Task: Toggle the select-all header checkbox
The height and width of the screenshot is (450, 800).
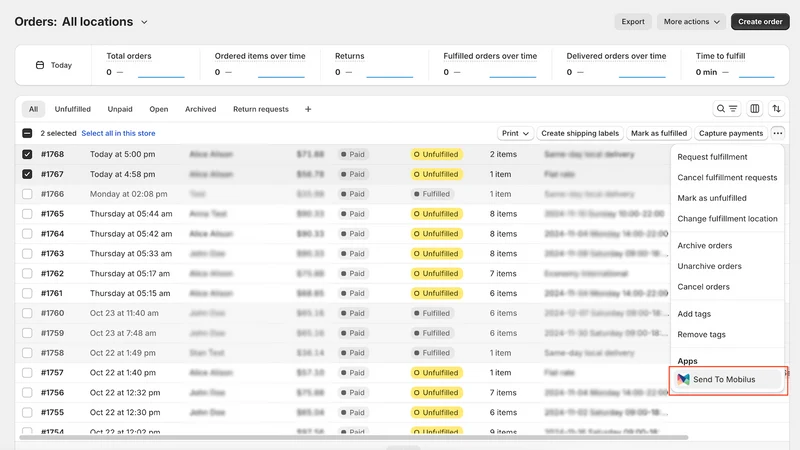Action: 27,133
